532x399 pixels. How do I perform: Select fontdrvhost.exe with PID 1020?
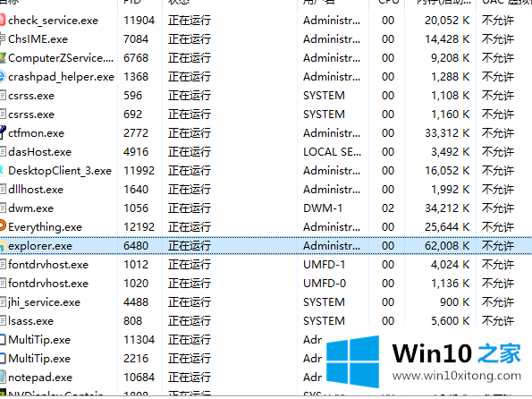tap(48, 284)
